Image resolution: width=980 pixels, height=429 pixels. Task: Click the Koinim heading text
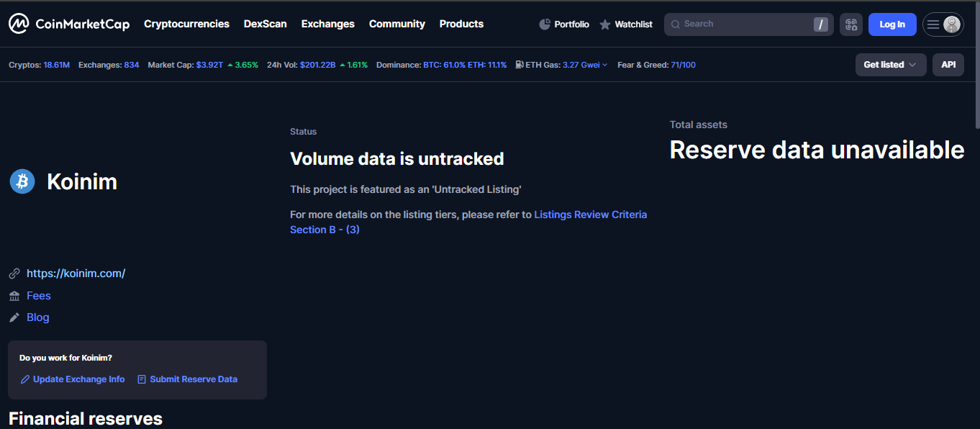point(82,181)
